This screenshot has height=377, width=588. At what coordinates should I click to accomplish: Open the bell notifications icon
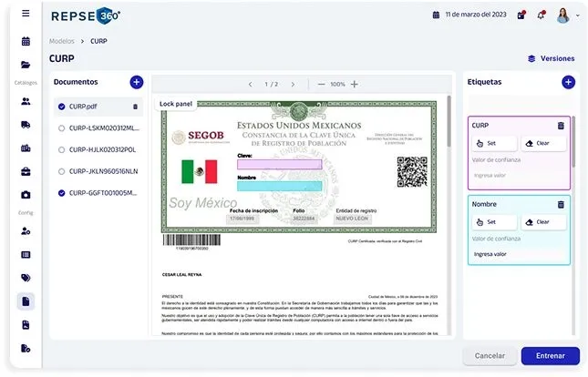(541, 15)
